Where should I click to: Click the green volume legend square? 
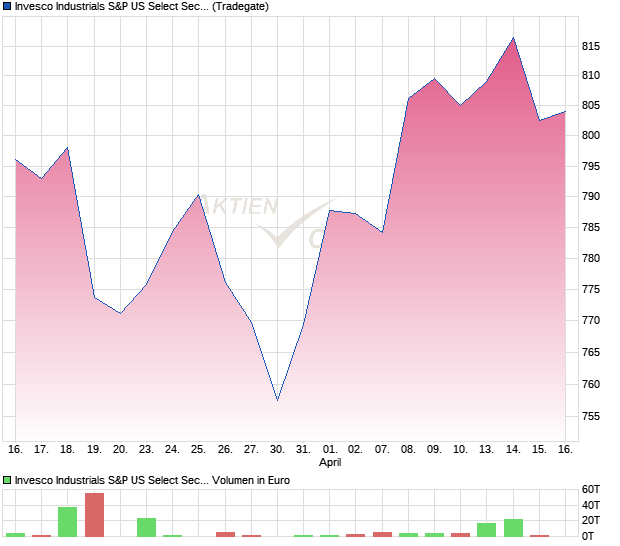click(7, 480)
